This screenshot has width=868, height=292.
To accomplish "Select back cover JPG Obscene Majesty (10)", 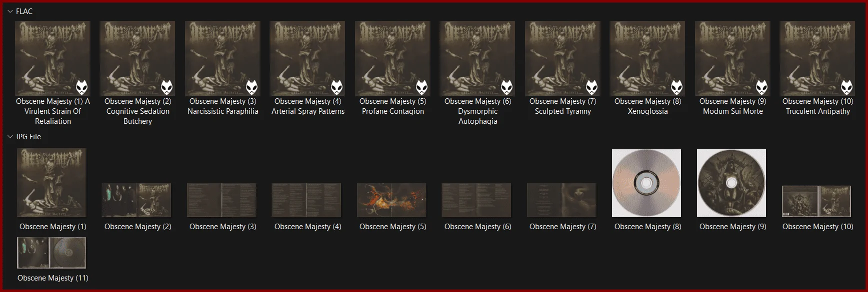I will coord(816,202).
